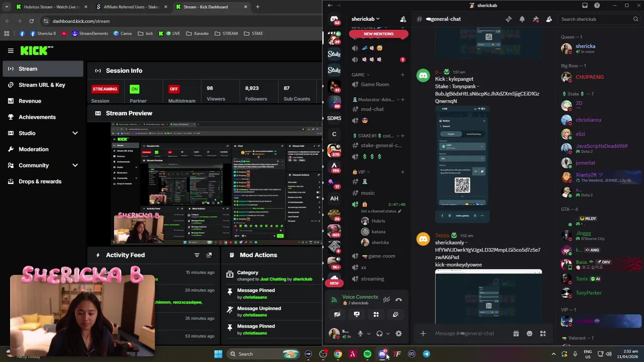644x362 pixels.
Task: Expand the Community menu in Kick sidebar
Action: (75, 165)
